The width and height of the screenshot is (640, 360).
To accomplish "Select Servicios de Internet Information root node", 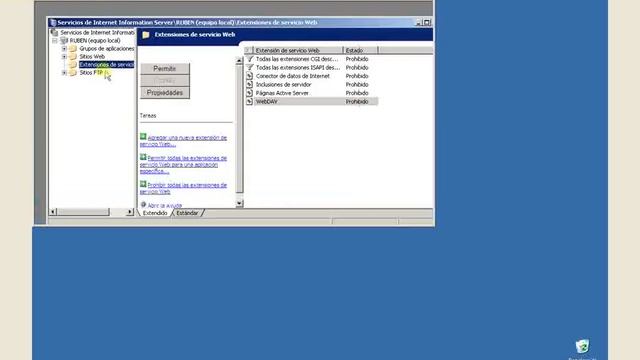I will click(98, 32).
